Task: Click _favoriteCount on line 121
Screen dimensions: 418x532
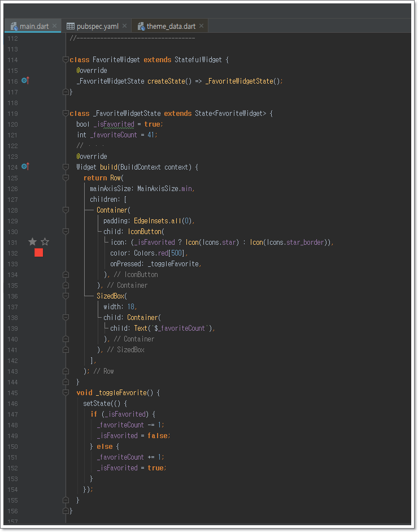Action: pos(114,135)
